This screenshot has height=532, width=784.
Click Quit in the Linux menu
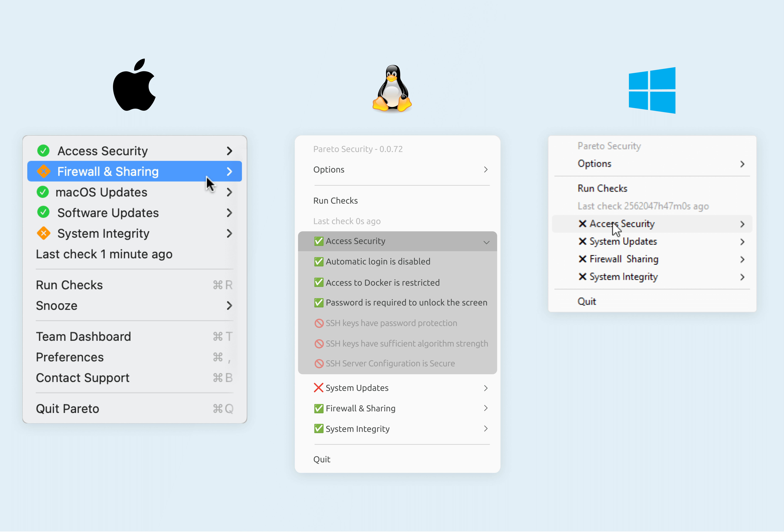397,459
